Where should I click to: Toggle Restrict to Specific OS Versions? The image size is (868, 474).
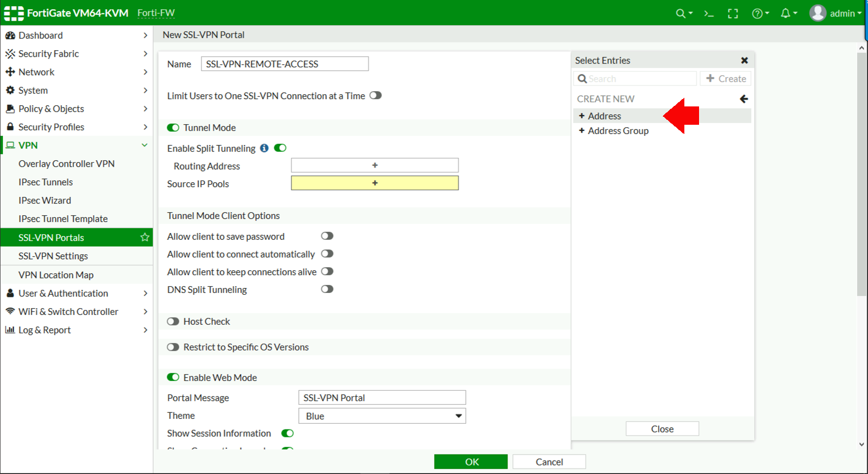(173, 347)
